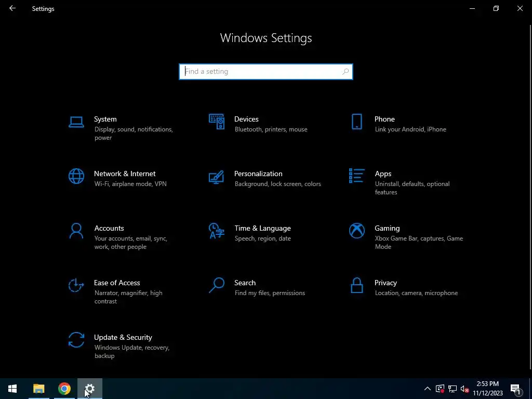Image resolution: width=532 pixels, height=399 pixels.
Task: Open the Privacy padlock icon
Action: click(356, 285)
